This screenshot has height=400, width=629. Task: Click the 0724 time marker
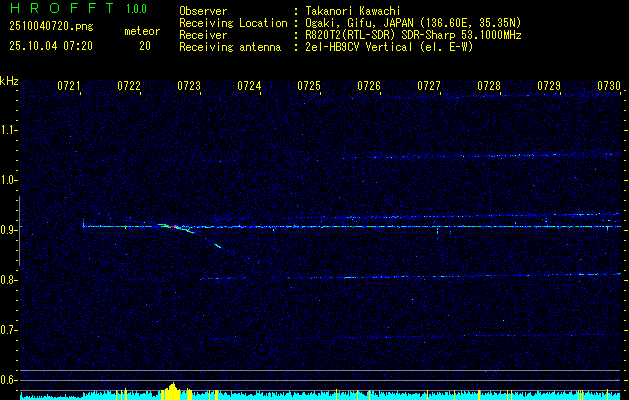(x=249, y=86)
